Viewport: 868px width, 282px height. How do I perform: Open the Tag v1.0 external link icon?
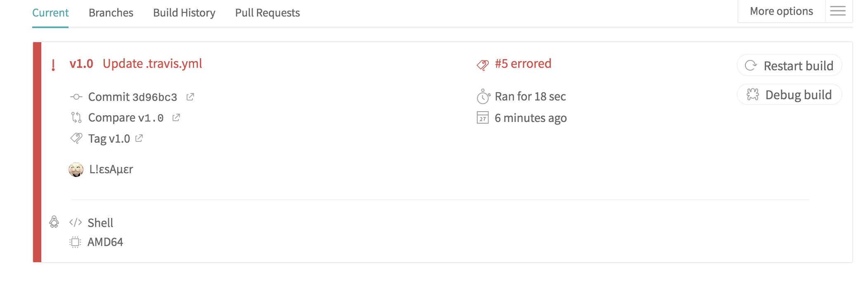pos(139,138)
